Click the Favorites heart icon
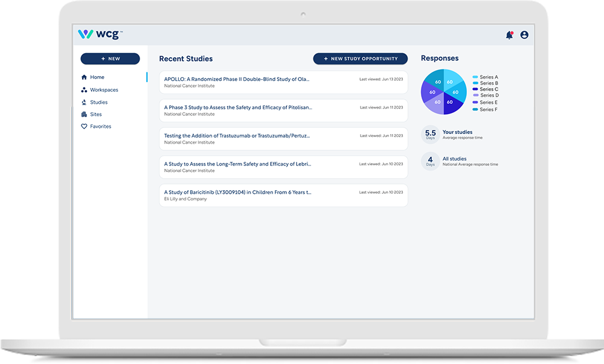This screenshot has width=604, height=364. point(84,127)
